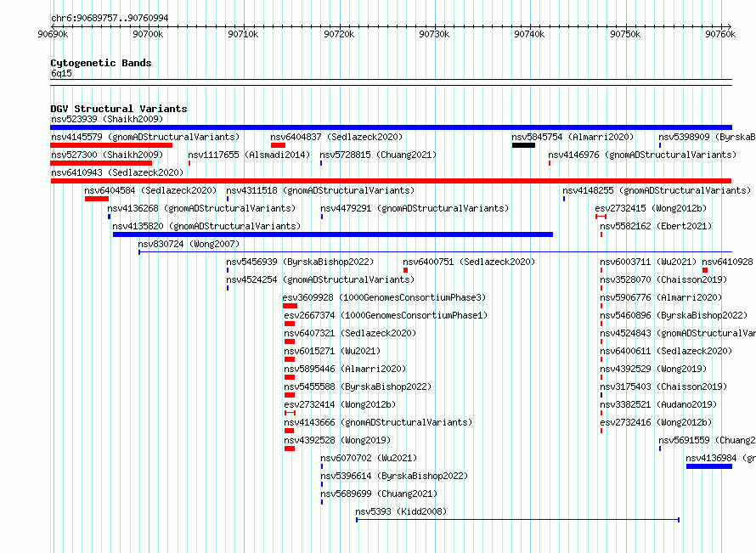
Task: Open nsv4392529 (Wong2019) label
Action: click(x=653, y=369)
